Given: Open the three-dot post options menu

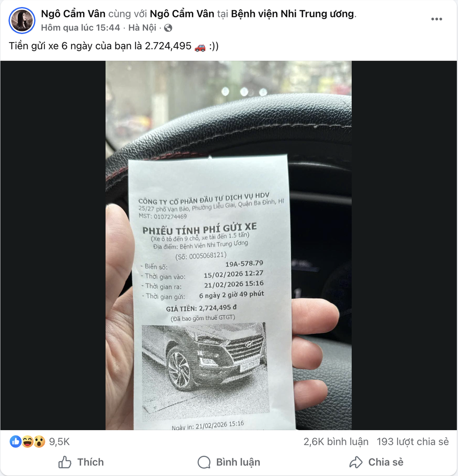Looking at the screenshot, I should [x=437, y=19].
